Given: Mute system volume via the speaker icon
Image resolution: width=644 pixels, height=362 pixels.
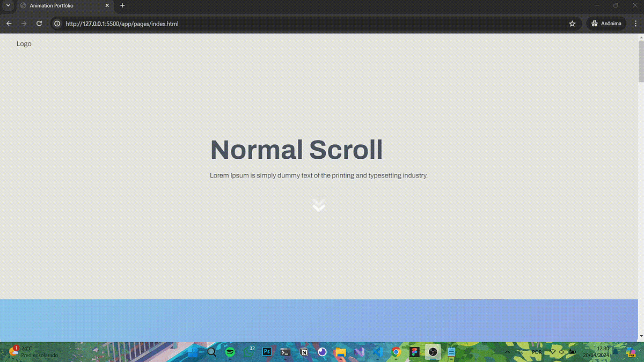Looking at the screenshot, I should click(562, 352).
